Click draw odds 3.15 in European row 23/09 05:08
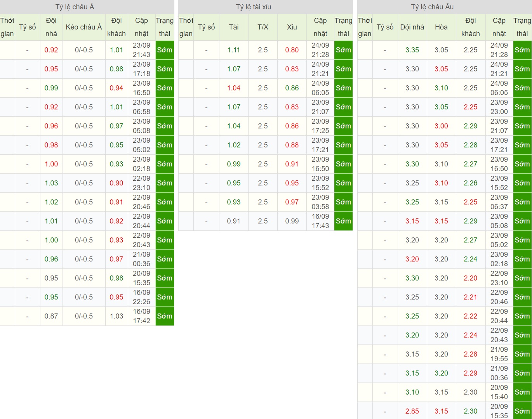 [441, 221]
